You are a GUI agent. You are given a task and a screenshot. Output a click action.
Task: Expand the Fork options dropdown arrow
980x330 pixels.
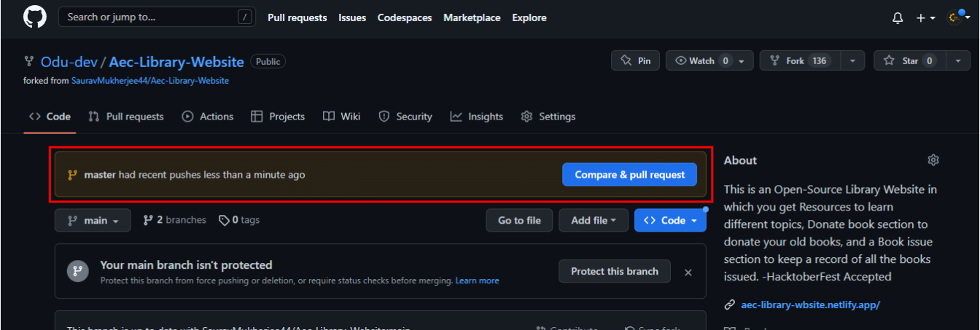point(852,60)
